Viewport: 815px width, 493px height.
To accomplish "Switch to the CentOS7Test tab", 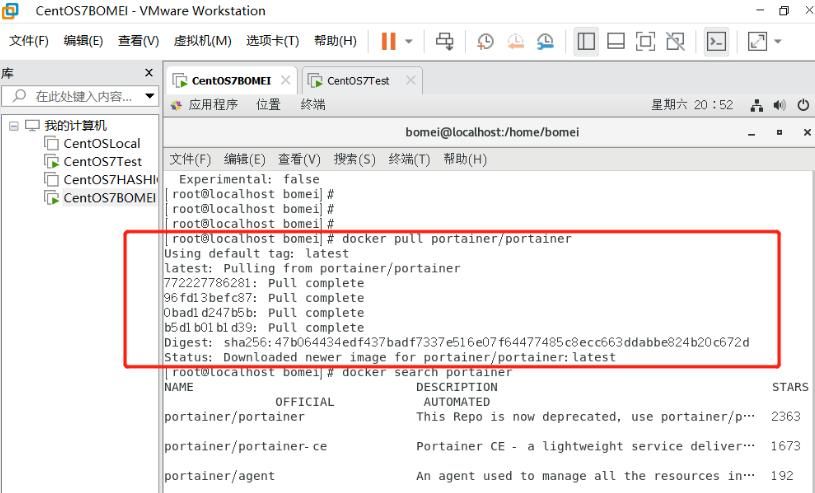I will coord(358,81).
